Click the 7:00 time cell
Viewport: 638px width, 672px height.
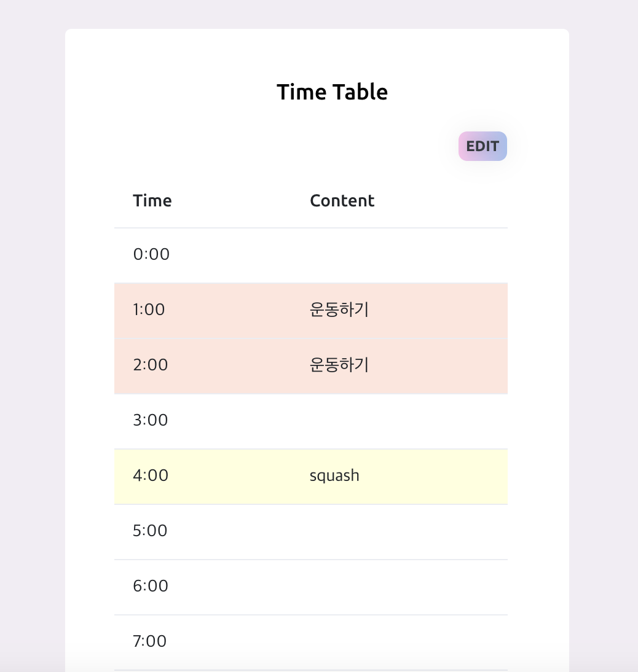coord(150,641)
